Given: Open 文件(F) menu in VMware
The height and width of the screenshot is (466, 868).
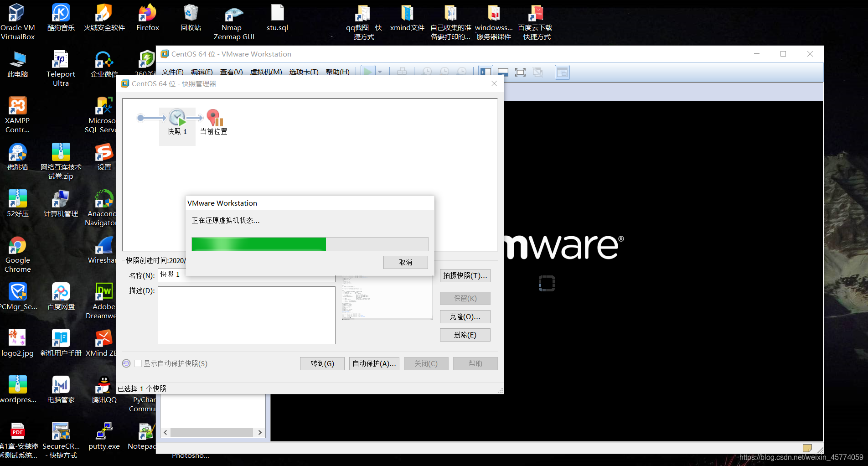Looking at the screenshot, I should [x=172, y=72].
